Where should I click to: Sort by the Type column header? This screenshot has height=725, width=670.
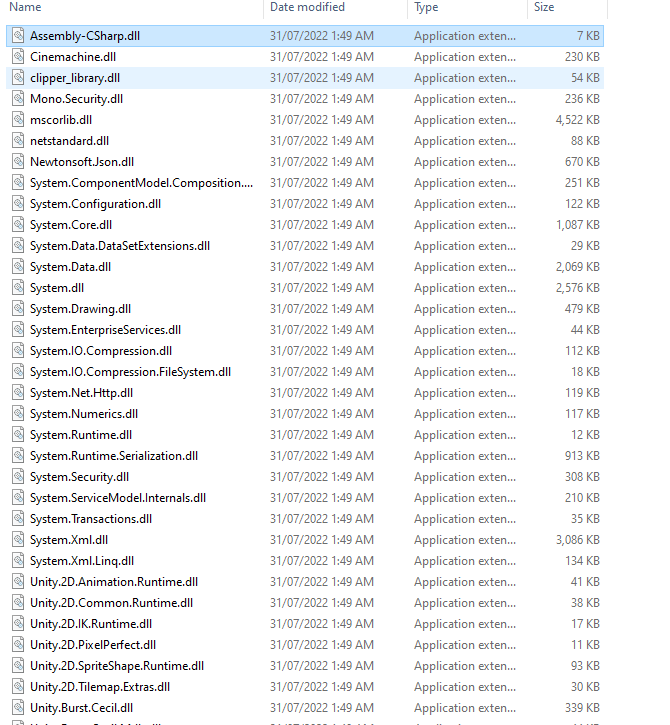(426, 7)
